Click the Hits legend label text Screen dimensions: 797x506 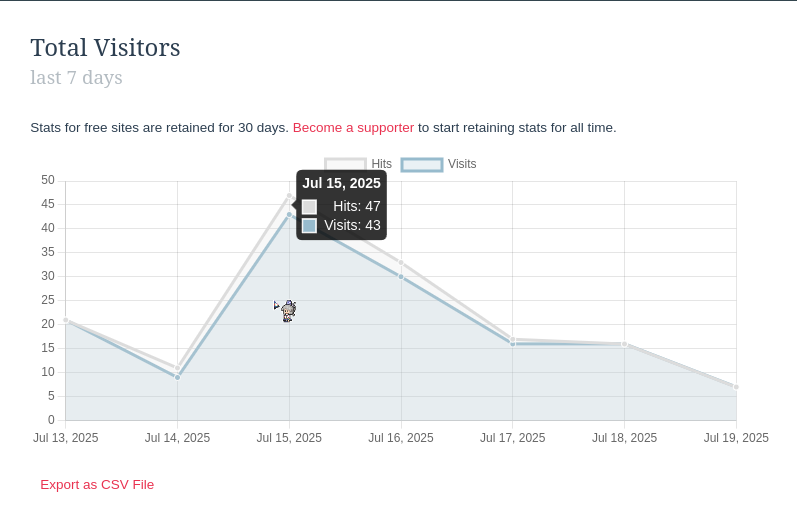pos(381,164)
